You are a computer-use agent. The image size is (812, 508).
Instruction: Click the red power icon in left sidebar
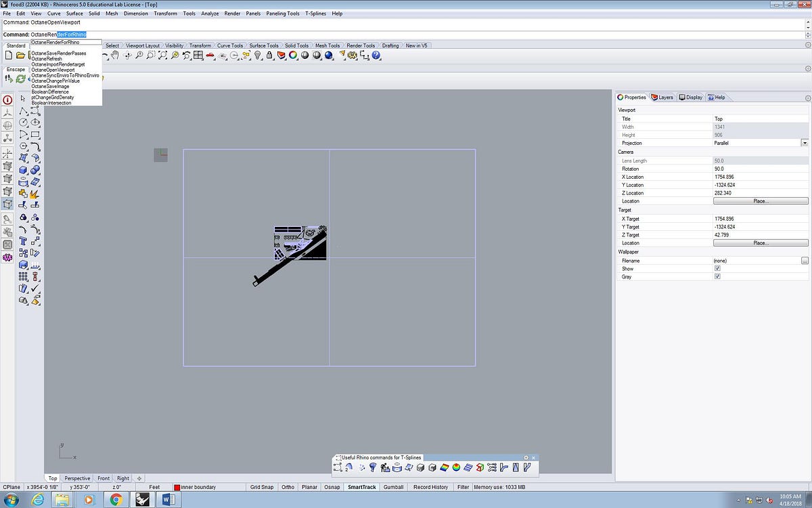pos(7,100)
